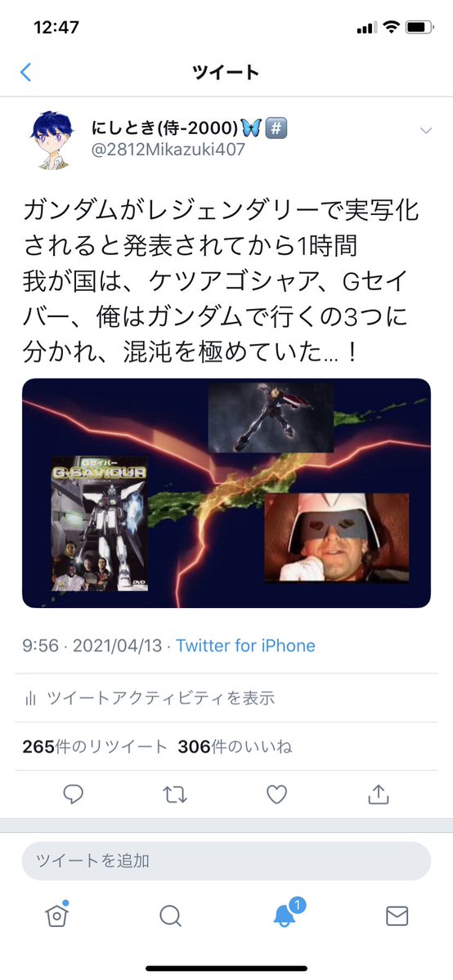Tap the ツイートを追加 input field
This screenshot has height=980, width=453.
click(x=226, y=861)
